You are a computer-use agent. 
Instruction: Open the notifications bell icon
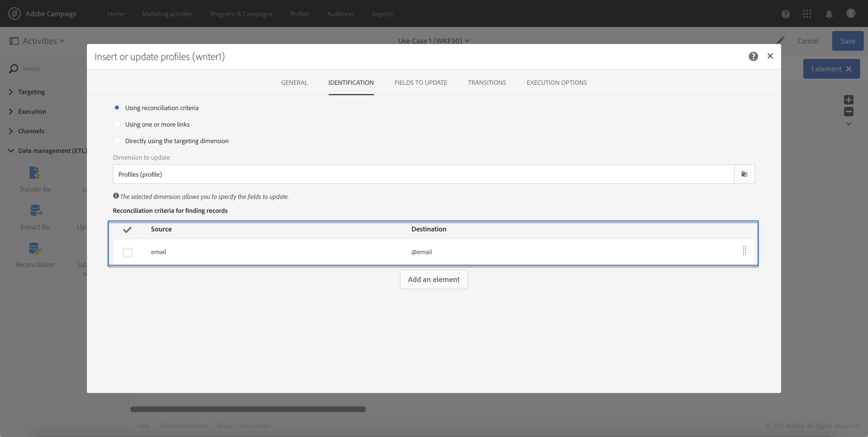[829, 14]
